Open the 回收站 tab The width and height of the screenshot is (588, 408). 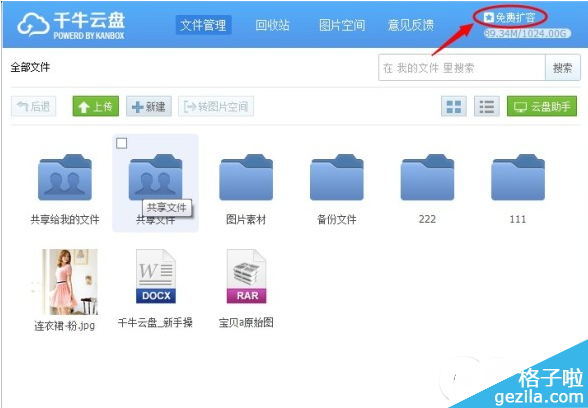coord(273,25)
